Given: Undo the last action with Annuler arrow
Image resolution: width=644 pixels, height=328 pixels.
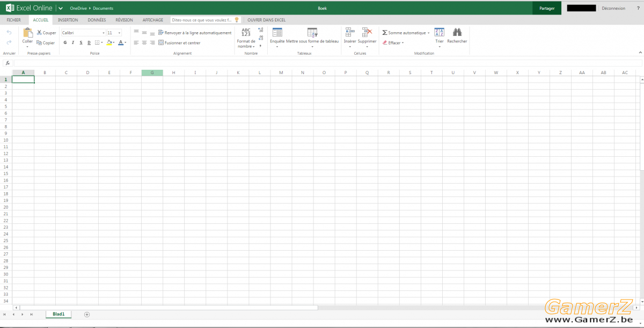Looking at the screenshot, I should [9, 33].
